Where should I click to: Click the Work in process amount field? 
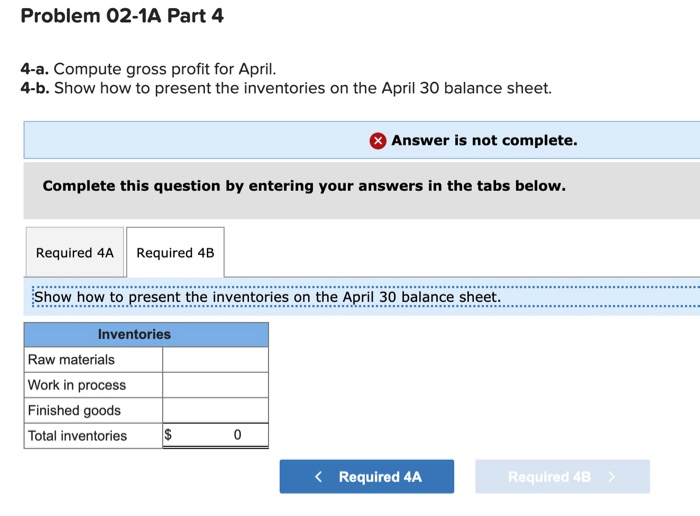tap(216, 385)
